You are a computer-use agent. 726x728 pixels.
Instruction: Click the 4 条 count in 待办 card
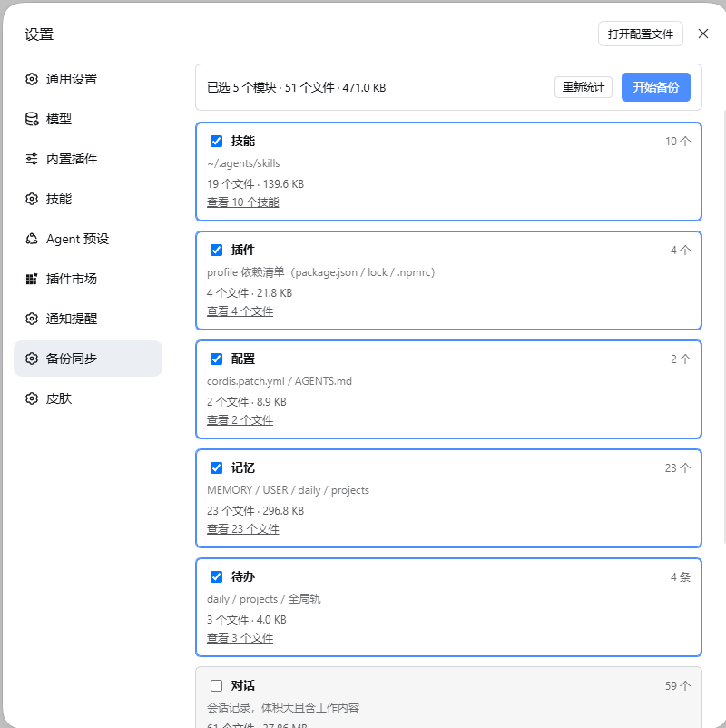click(681, 577)
